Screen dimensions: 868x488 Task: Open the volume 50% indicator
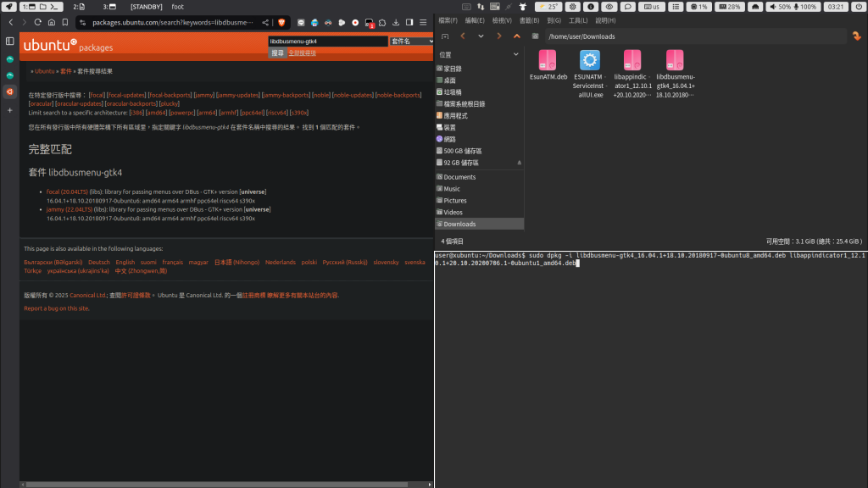[x=780, y=7]
